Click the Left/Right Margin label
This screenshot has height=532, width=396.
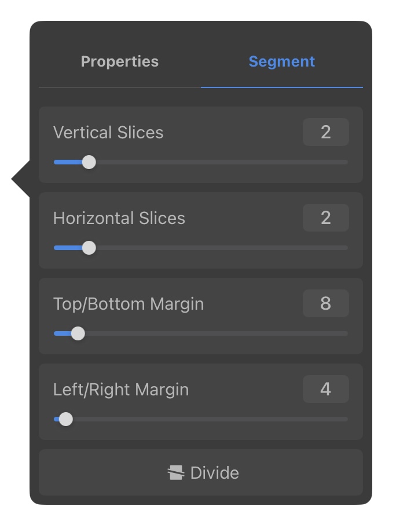[x=121, y=390]
